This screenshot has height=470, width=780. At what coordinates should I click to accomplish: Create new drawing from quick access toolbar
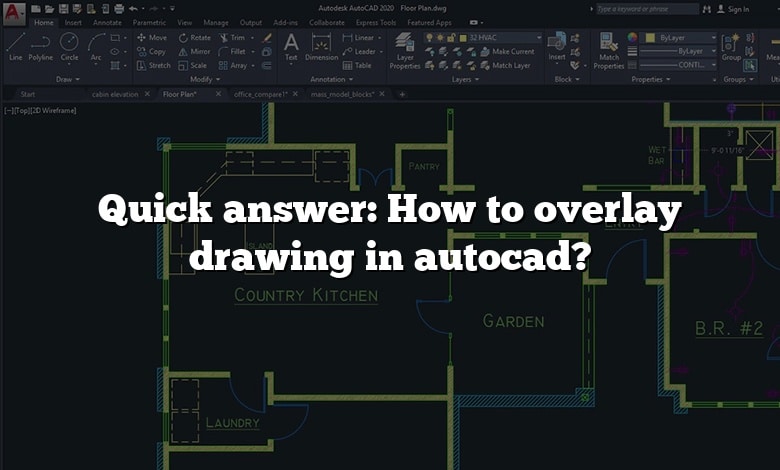36,8
